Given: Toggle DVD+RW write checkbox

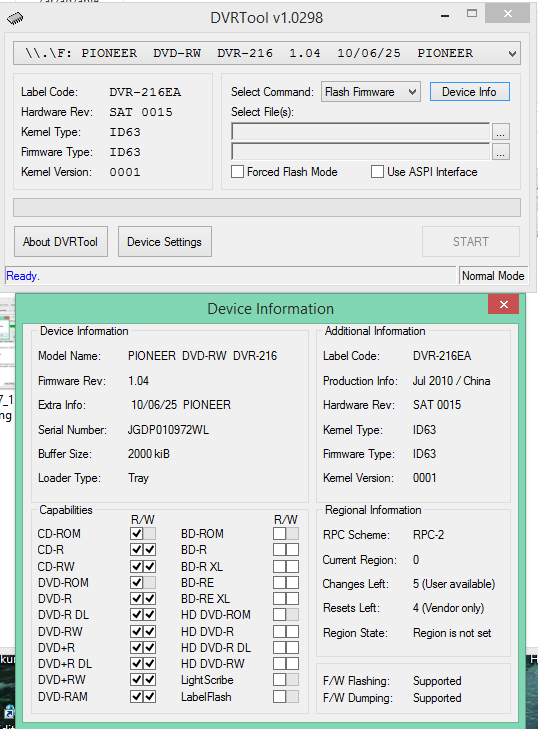Looking at the screenshot, I should pyautogui.click(x=150, y=680).
